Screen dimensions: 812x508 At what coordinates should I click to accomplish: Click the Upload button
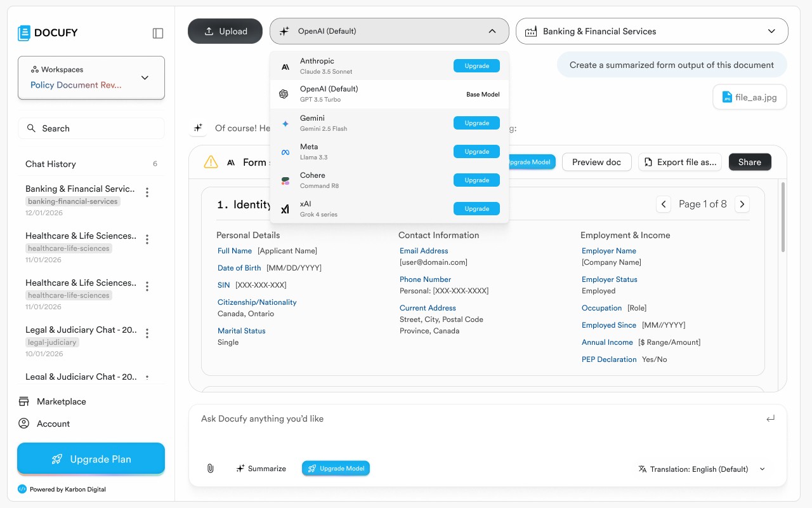pos(225,31)
